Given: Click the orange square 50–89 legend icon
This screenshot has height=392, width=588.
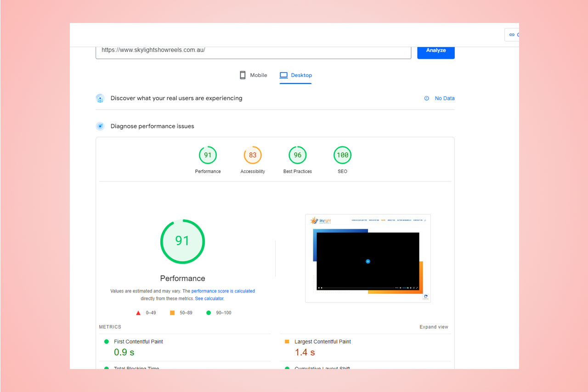Looking at the screenshot, I should tap(172, 313).
